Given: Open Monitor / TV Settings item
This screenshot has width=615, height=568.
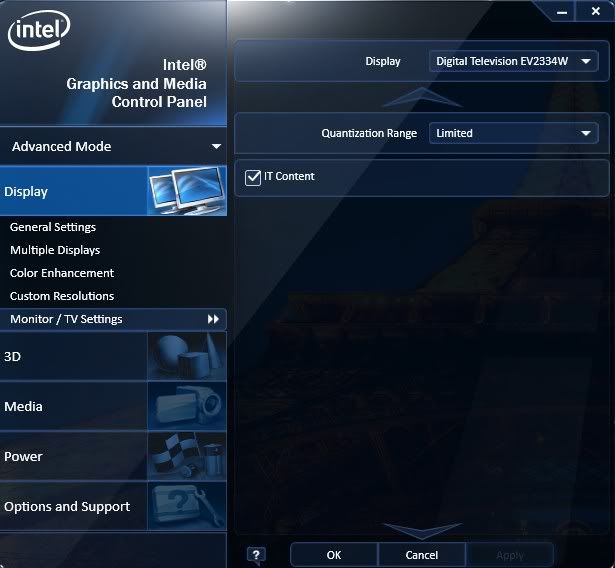Looking at the screenshot, I should click(x=113, y=319).
